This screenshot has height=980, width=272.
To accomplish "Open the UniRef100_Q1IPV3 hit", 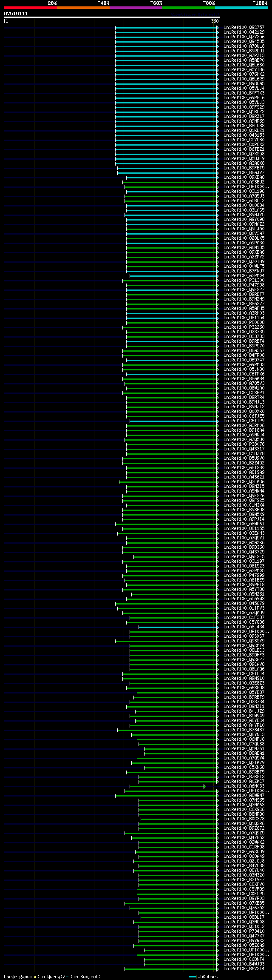I will 244,608.
